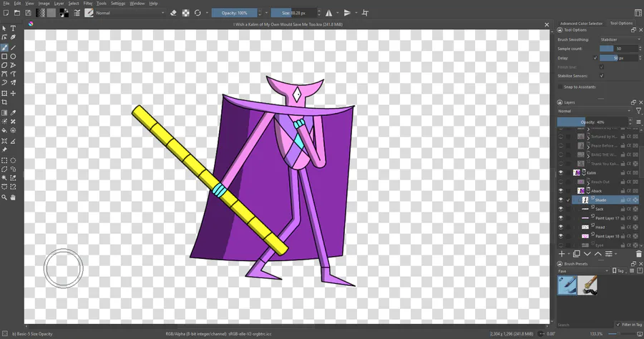Select the Polygon tool
644x339 pixels.
coord(4,65)
